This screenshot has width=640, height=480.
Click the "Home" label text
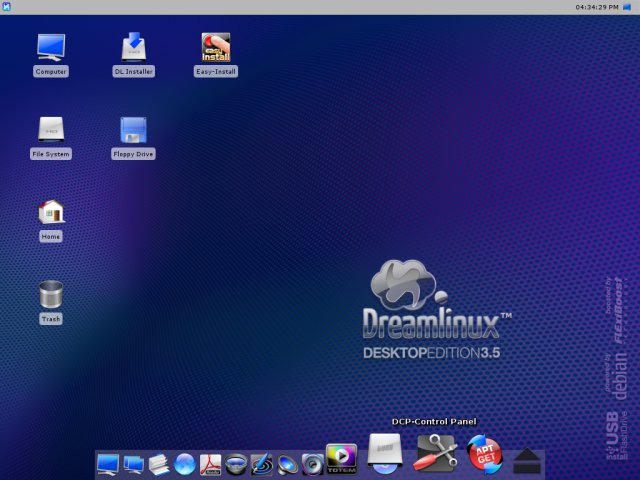[x=51, y=236]
